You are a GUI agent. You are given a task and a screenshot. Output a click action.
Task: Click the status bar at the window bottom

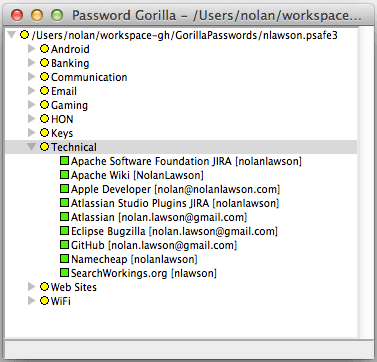[x=189, y=350]
